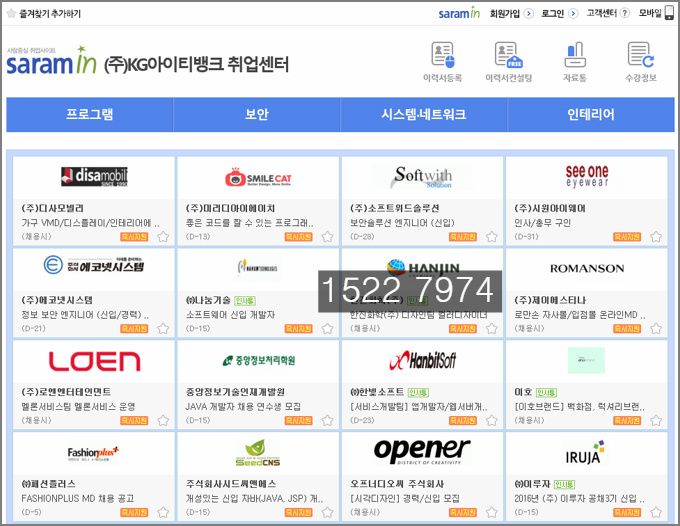Click the 인사통 badge next to 이루자

click(565, 484)
